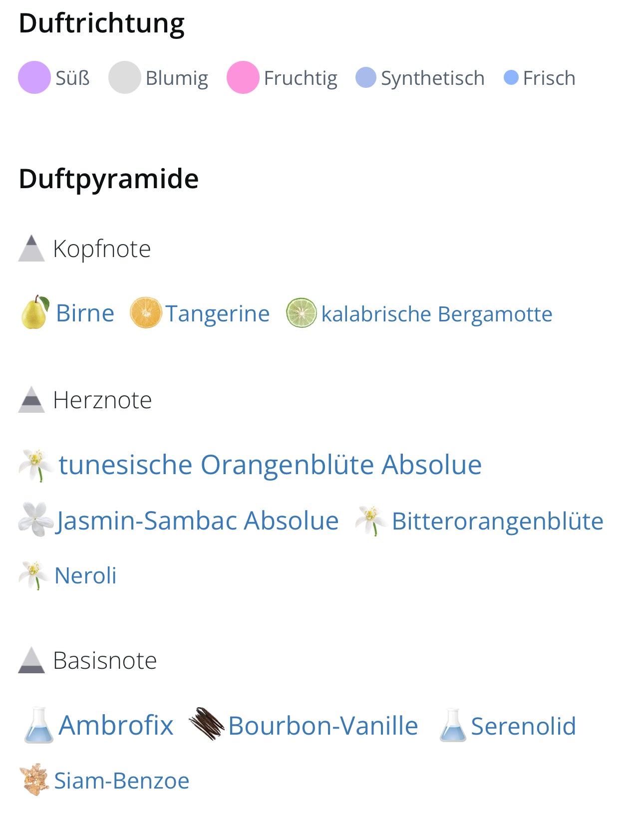
Task: Open the tunesische Orangenblüte Absolue link
Action: coord(270,465)
